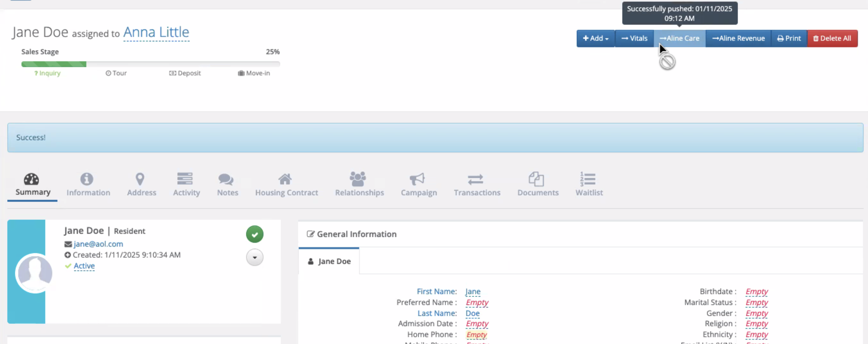Select the Notes speech bubbles icon

coord(226,179)
